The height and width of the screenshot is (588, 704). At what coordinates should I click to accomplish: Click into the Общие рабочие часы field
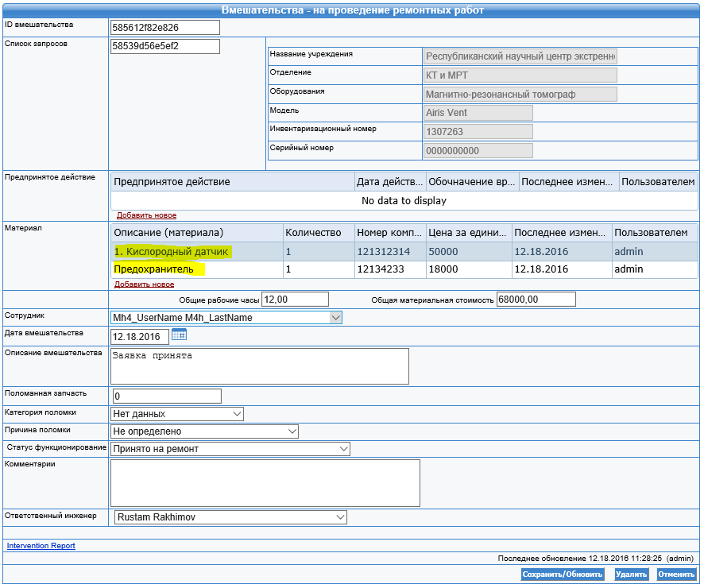pos(296,300)
